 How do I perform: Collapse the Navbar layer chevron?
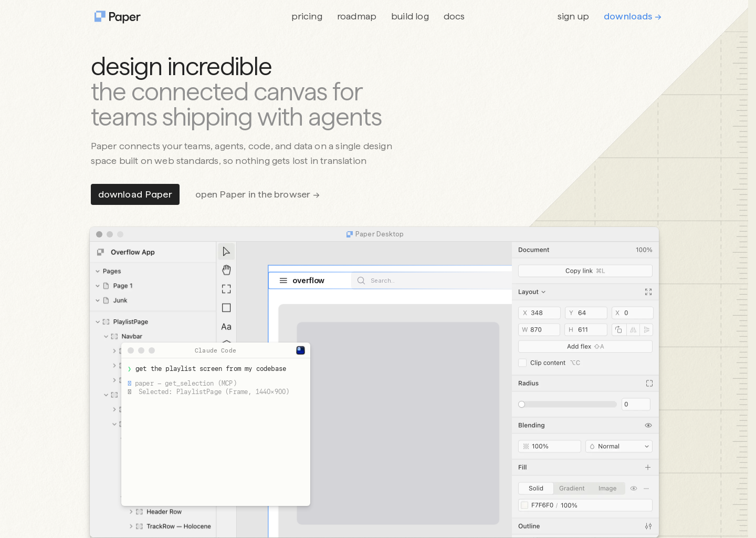pyautogui.click(x=106, y=337)
